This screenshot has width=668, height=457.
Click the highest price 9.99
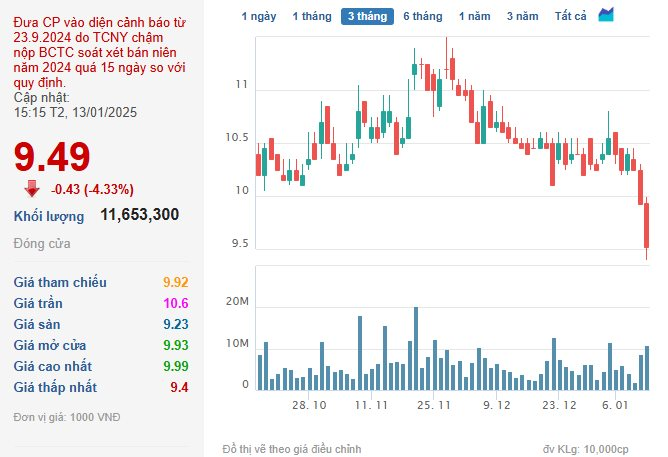click(176, 366)
